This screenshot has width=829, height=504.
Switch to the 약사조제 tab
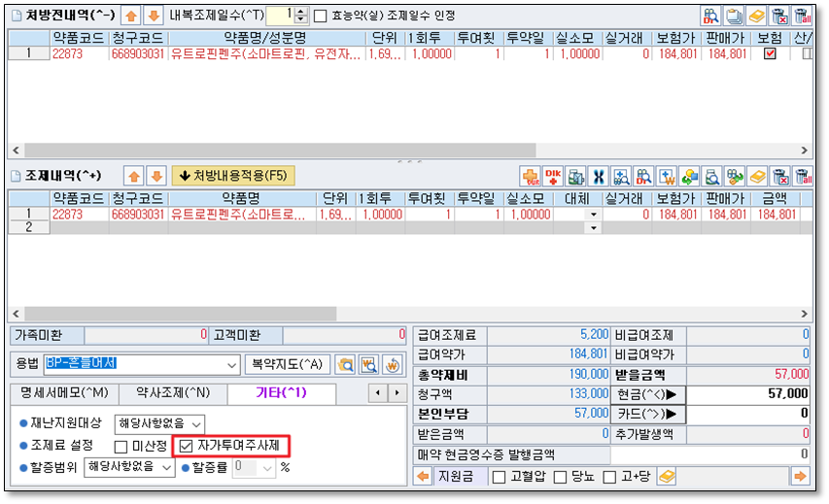[175, 393]
